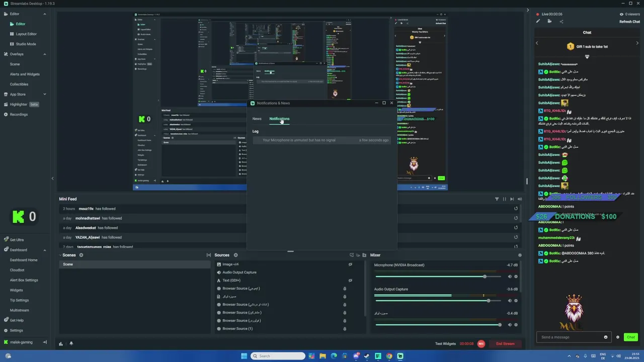Collapse the Dashboard sidebar section
Image resolution: width=644 pixels, height=362 pixels.
(x=44, y=250)
